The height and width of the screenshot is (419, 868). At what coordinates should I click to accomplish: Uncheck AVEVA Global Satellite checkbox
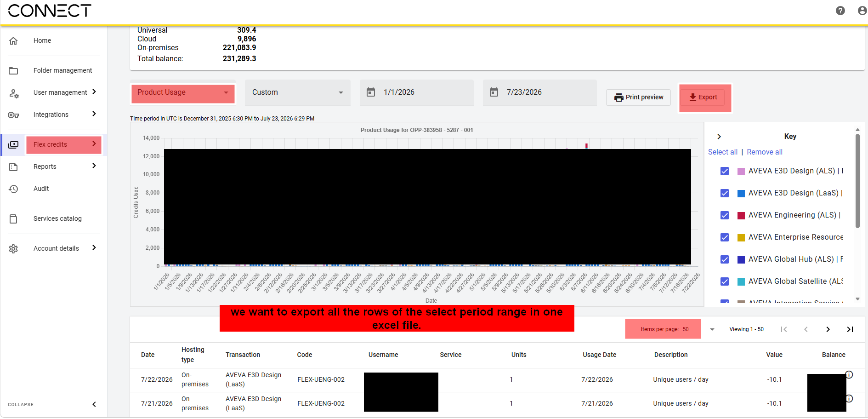[725, 281]
